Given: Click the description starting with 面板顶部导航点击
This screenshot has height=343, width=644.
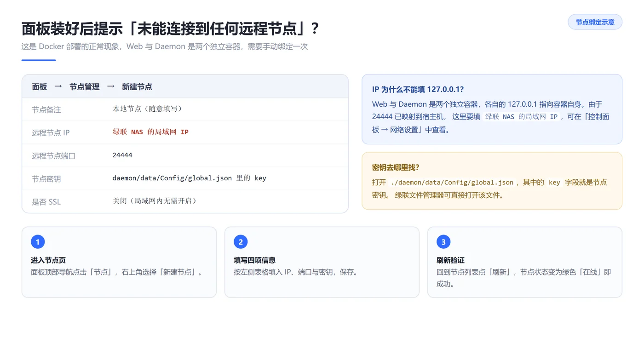Looking at the screenshot, I should [117, 272].
